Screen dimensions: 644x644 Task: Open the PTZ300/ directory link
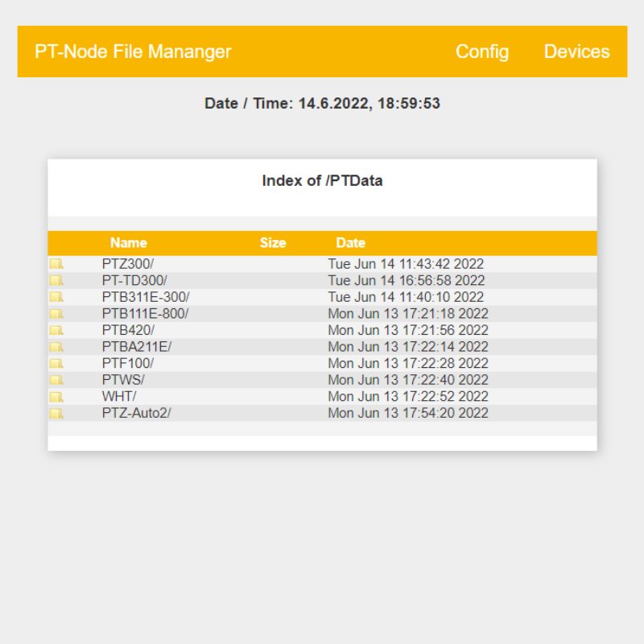click(128, 264)
